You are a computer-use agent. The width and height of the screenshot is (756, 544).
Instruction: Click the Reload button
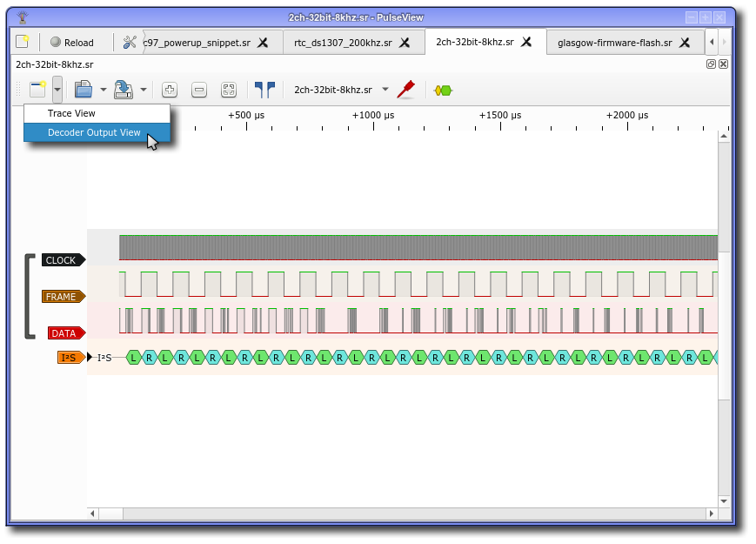tap(72, 43)
